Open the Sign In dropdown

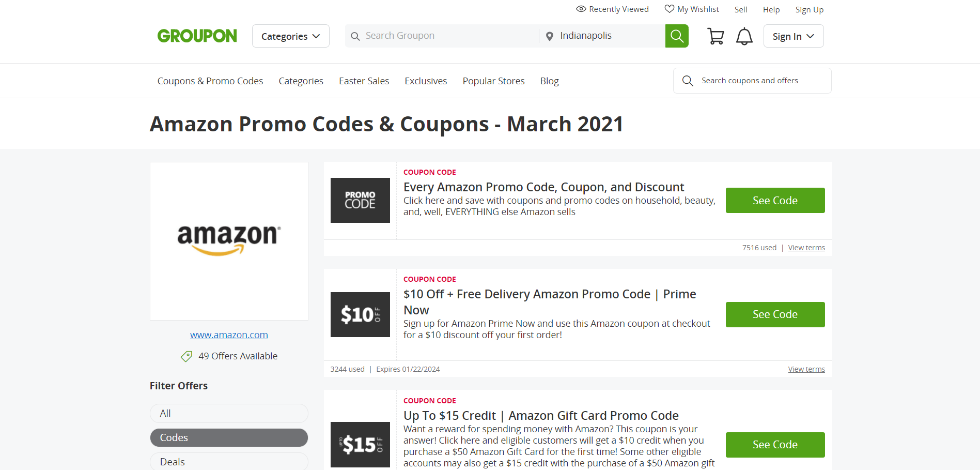pos(793,36)
